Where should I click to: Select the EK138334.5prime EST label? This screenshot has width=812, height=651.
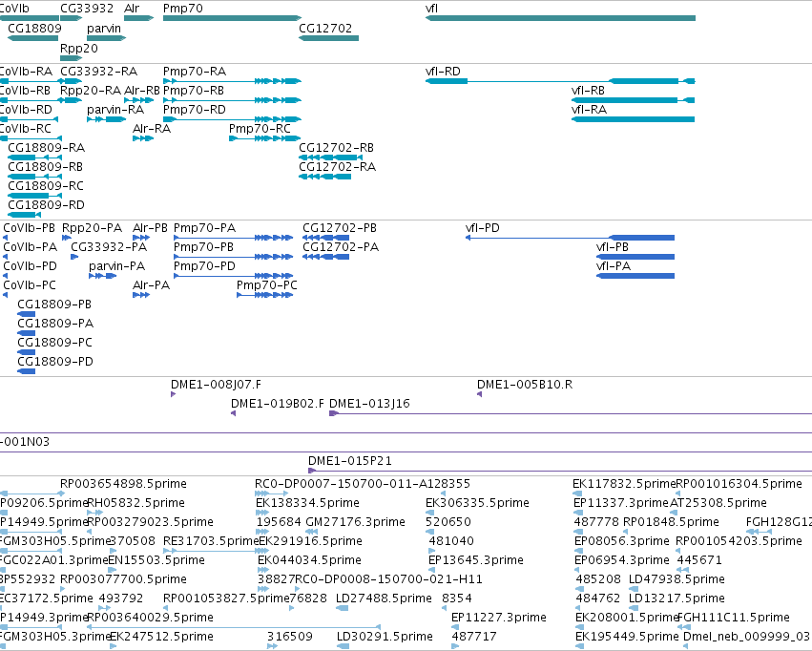tap(307, 503)
